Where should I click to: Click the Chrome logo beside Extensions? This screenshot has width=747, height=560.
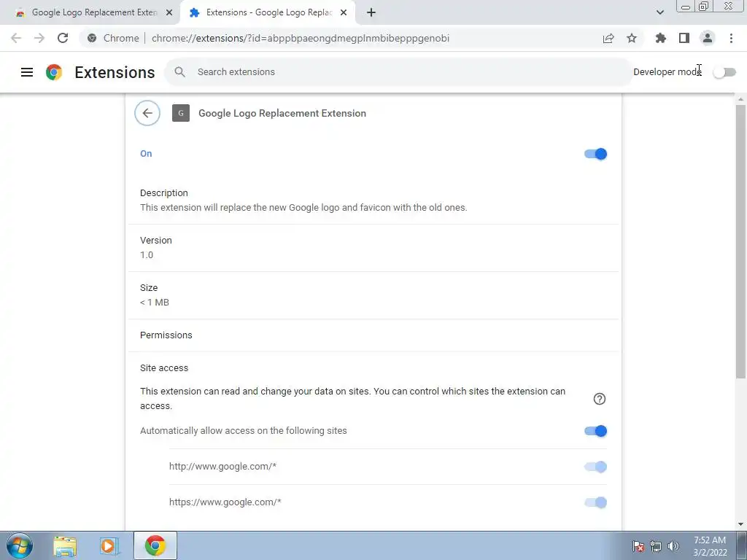tap(54, 72)
